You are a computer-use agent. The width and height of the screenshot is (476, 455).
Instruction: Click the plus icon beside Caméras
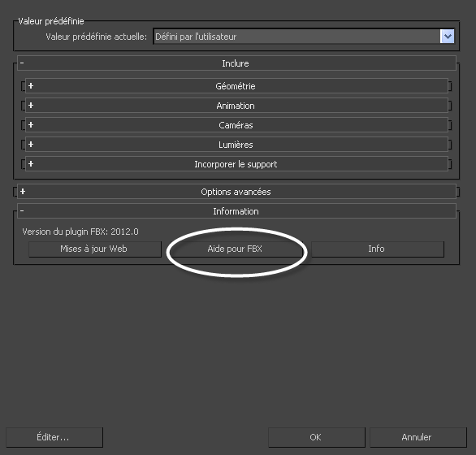31,124
